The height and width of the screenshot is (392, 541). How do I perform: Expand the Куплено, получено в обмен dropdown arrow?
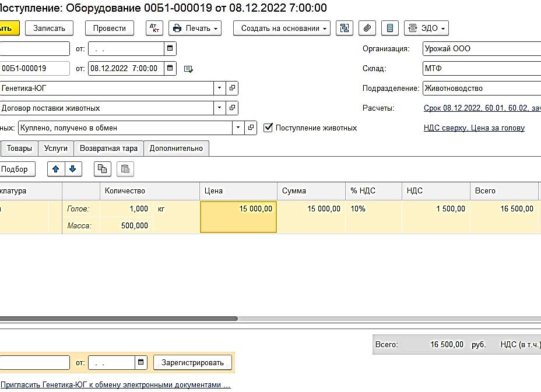[x=238, y=128]
